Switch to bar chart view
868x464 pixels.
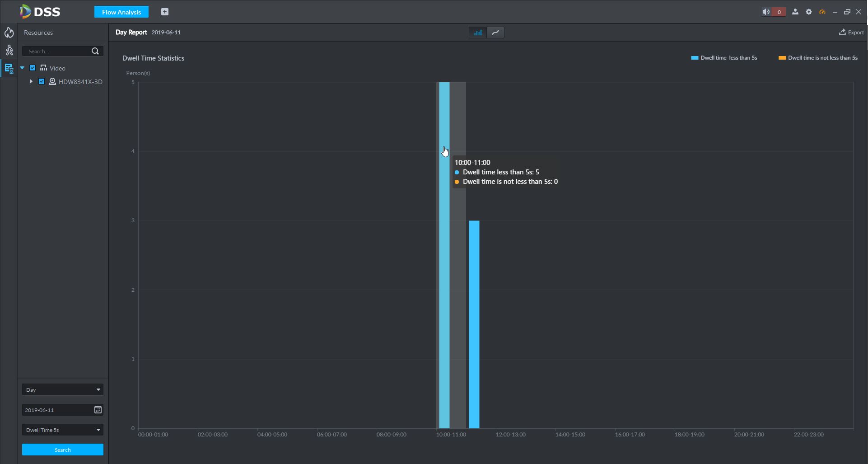point(478,33)
